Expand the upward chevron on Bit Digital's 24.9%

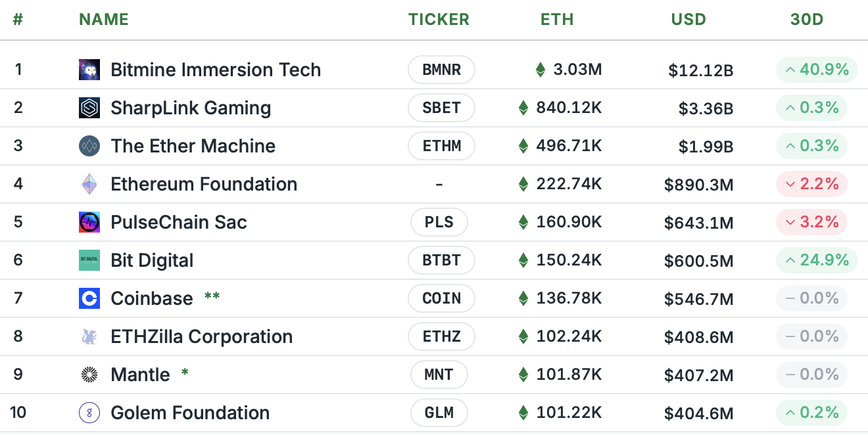tap(792, 260)
